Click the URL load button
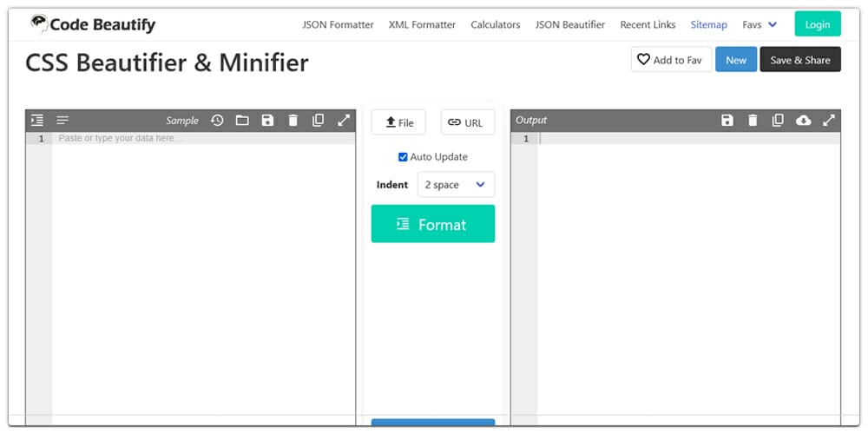The width and height of the screenshot is (868, 434). pos(468,122)
